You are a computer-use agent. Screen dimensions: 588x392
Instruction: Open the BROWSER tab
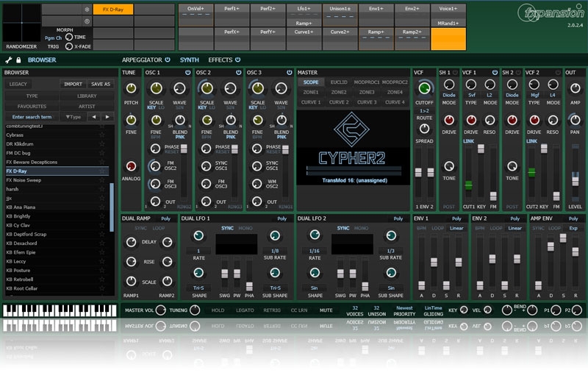point(42,60)
